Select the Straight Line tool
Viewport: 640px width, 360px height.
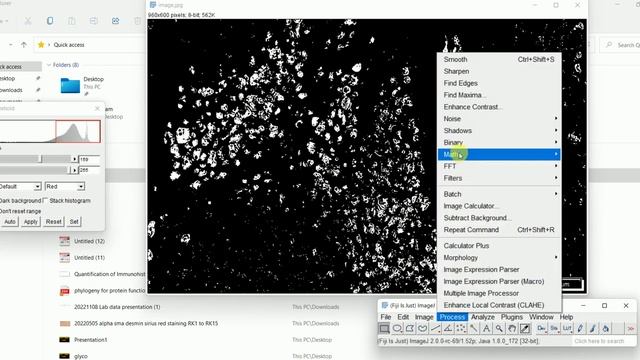tap(436, 328)
